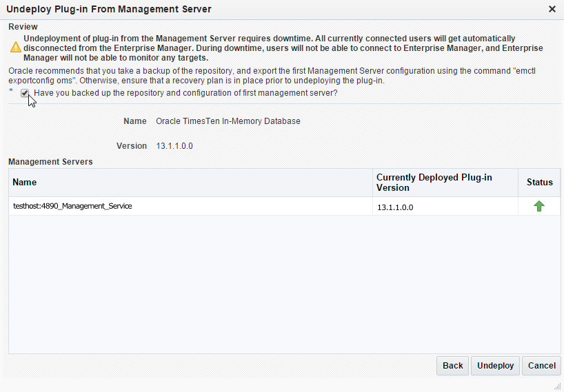This screenshot has height=392, width=564.
Task: Click the Currently Deployed Plug-in Version header
Action: pyautogui.click(x=445, y=183)
